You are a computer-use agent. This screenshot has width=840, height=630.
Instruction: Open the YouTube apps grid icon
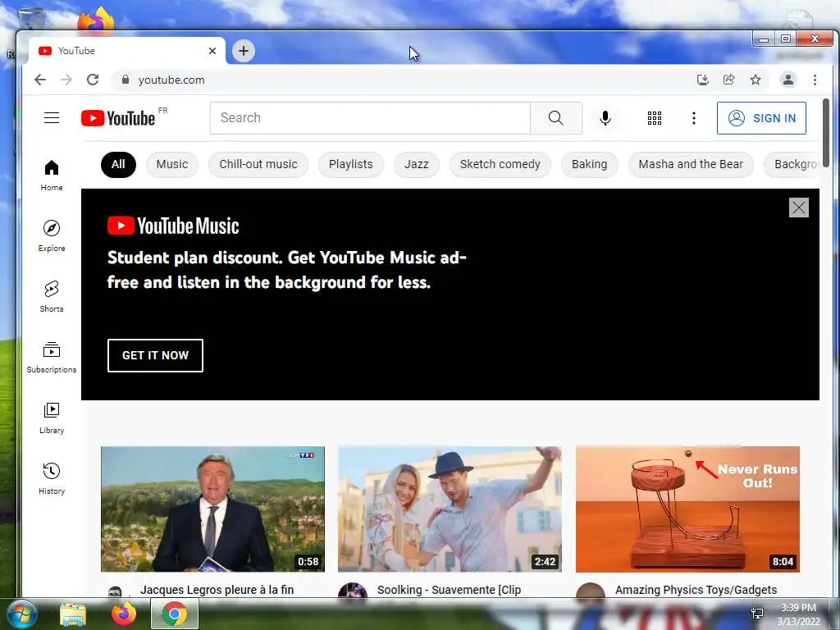(x=654, y=118)
